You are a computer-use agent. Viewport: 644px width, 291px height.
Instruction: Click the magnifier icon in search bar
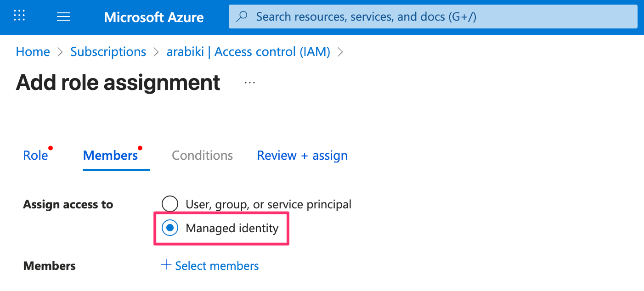tap(242, 17)
